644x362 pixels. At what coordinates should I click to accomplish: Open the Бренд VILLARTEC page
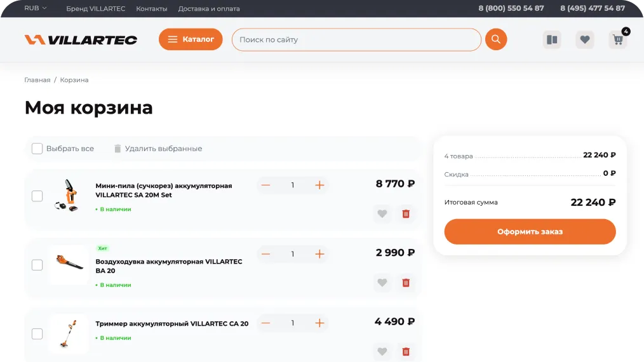[96, 9]
